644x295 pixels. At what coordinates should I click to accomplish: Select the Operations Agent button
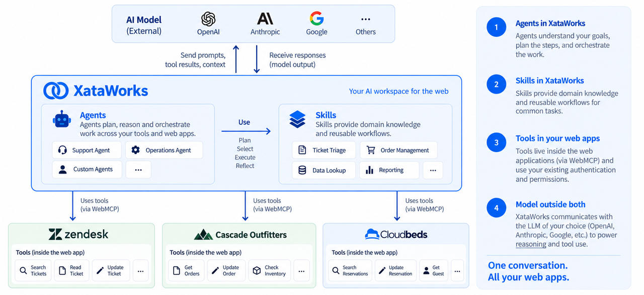[164, 150]
